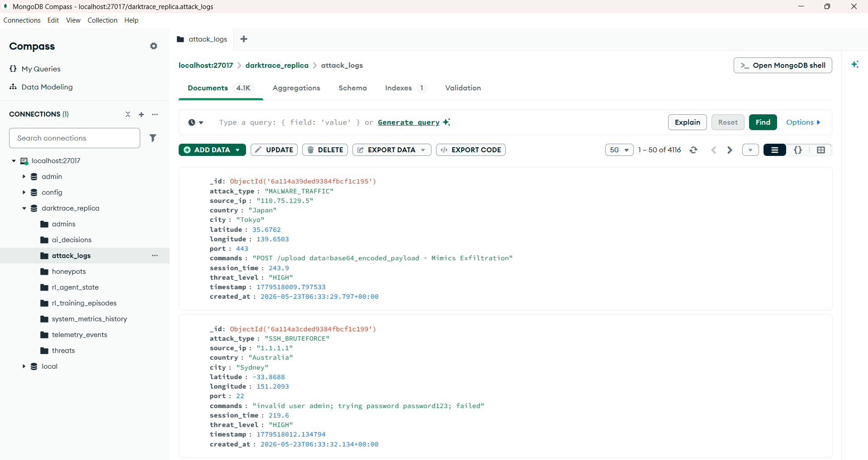Image resolution: width=868 pixels, height=460 pixels.
Task: Expand the config database
Action: pos(24,192)
